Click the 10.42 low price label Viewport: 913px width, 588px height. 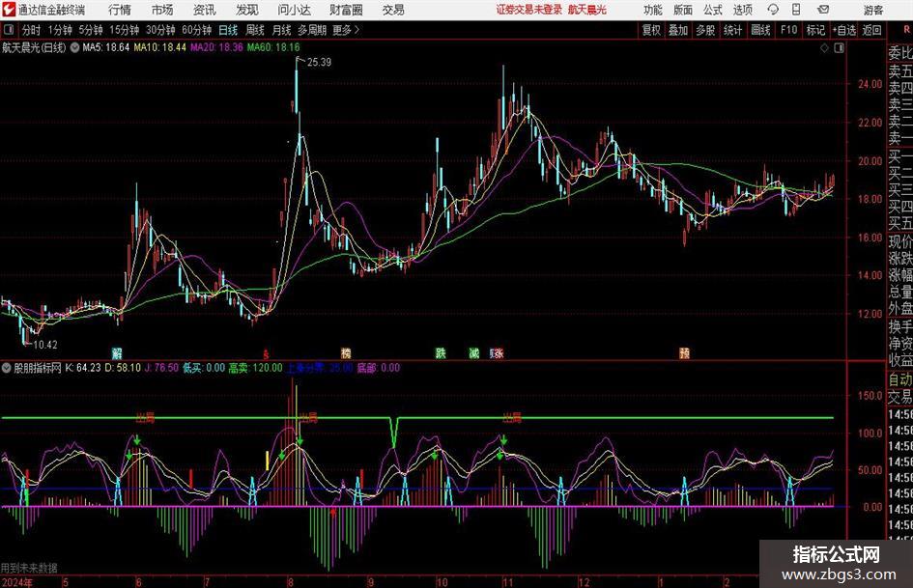44,345
